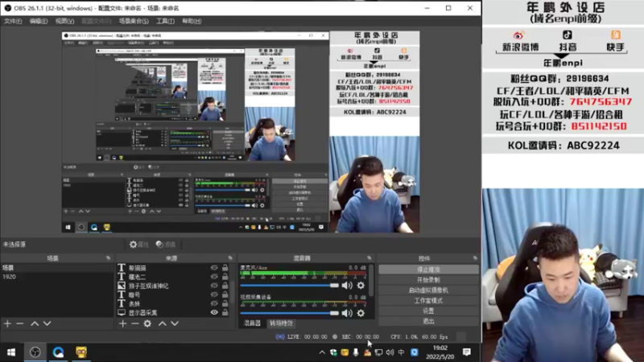The height and width of the screenshot is (362, 644).
Task: Add a new source with the plus icon
Action: point(123,323)
